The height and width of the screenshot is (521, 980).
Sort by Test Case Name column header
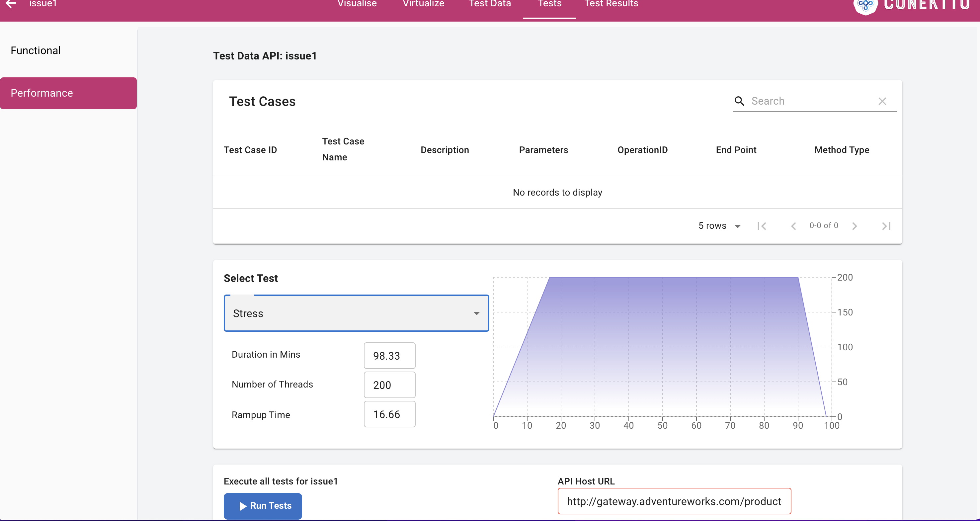(343, 149)
